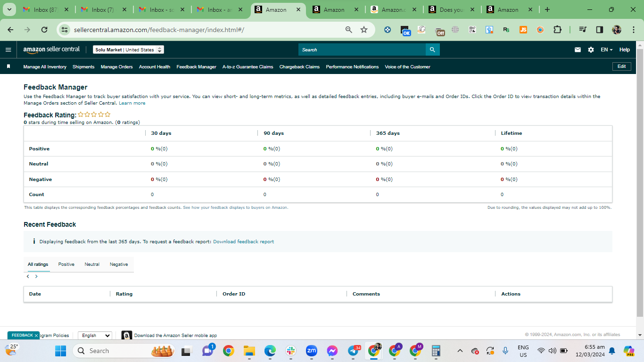Open the EN language dropdown in the header

tap(606, 49)
